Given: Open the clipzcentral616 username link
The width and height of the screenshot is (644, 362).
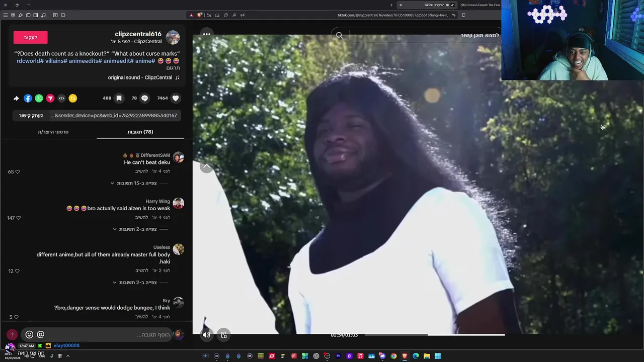Looking at the screenshot, I should [138, 34].
